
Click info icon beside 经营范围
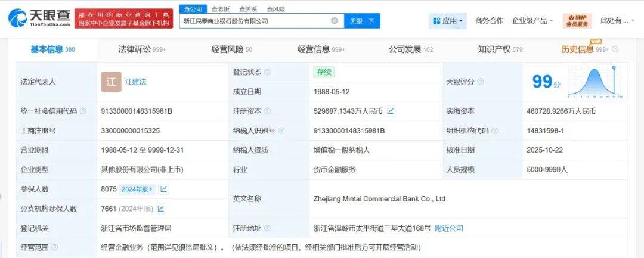pos(55,247)
